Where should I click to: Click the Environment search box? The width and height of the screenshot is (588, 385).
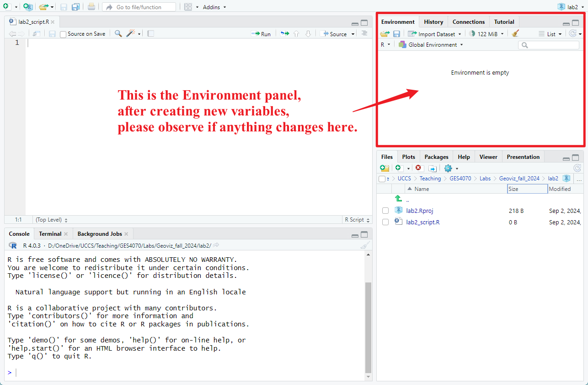click(548, 45)
